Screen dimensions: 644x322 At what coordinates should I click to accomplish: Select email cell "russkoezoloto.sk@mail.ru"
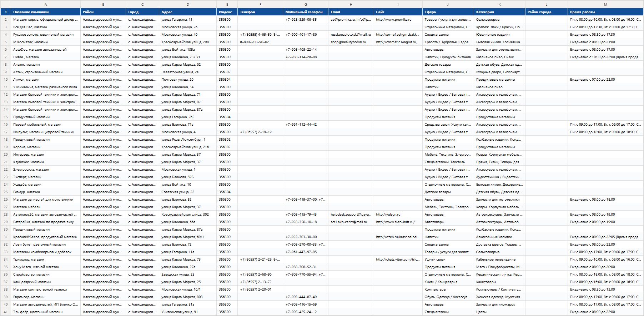point(351,35)
